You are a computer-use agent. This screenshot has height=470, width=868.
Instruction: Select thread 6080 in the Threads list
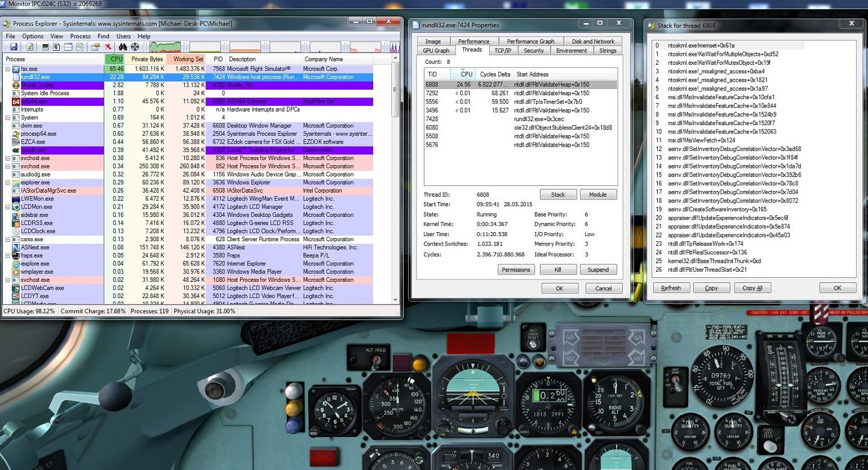pyautogui.click(x=521, y=127)
